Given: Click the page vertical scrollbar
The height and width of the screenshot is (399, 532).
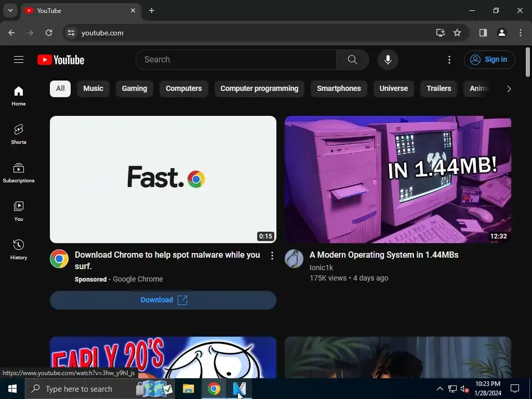Looking at the screenshot, I should pos(528,62).
